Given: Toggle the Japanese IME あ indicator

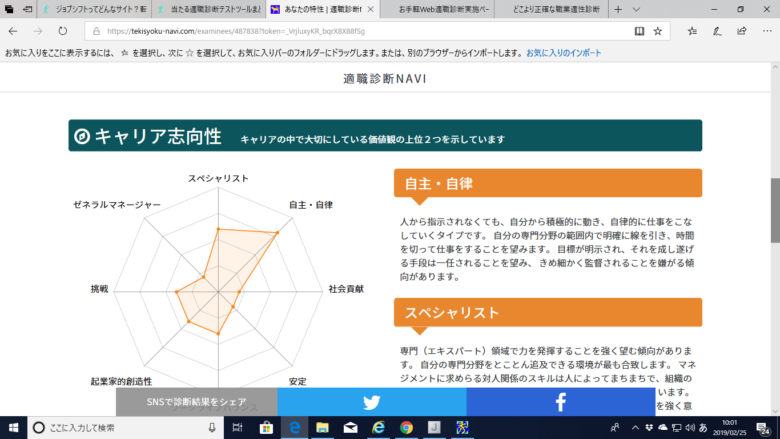Looking at the screenshot, I should [703, 428].
